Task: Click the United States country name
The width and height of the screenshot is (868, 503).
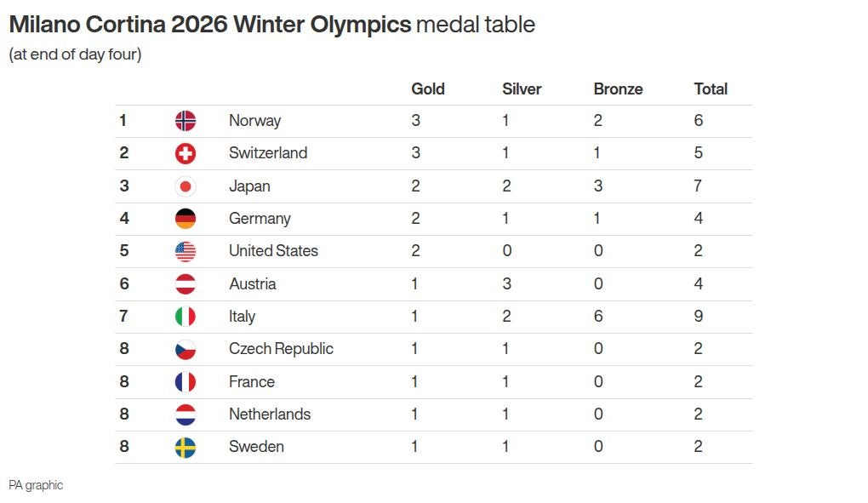Action: coord(273,251)
